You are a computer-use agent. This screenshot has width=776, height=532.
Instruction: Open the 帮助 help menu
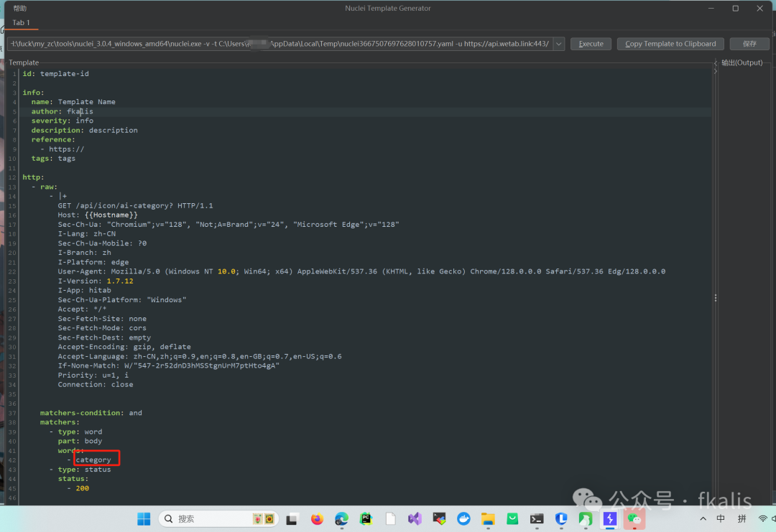click(x=20, y=9)
